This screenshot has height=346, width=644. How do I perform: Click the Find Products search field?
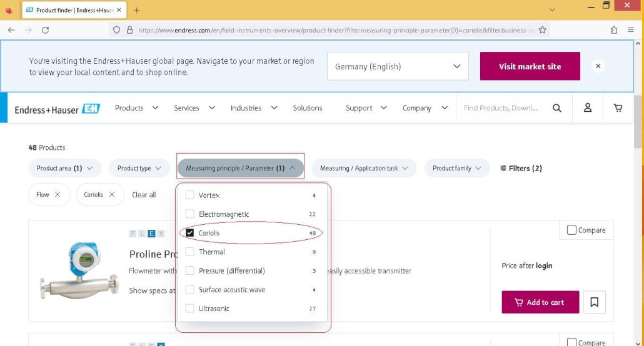pos(501,108)
